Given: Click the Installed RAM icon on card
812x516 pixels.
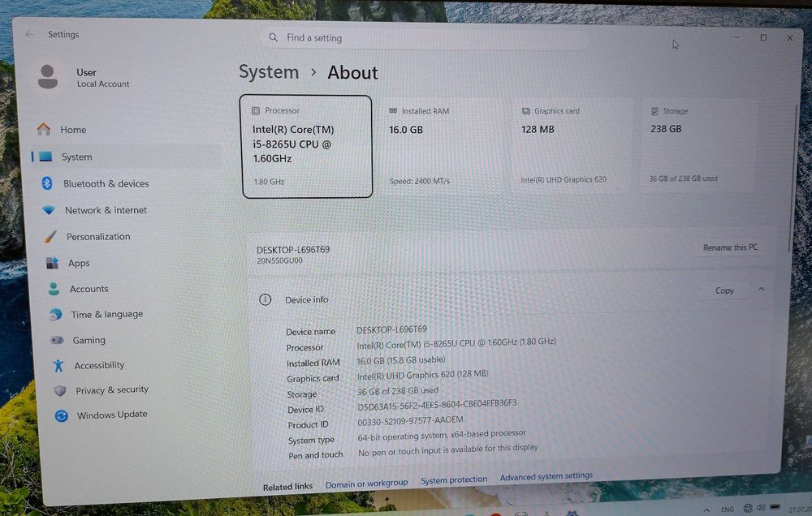Looking at the screenshot, I should [393, 111].
